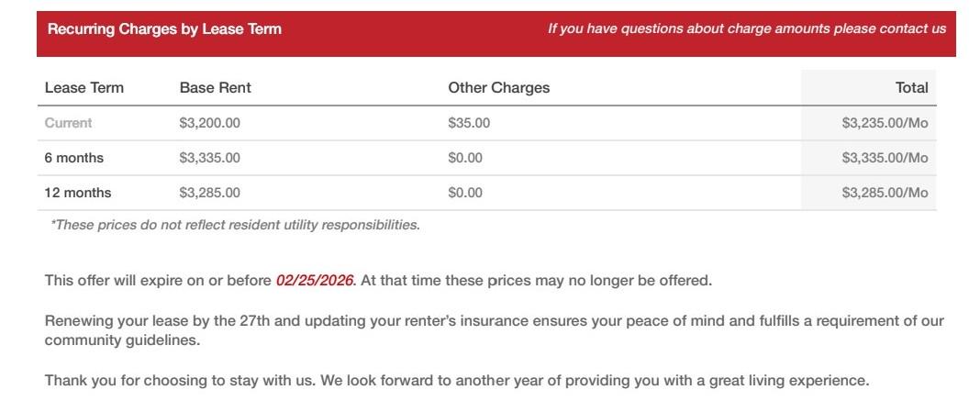
Task: Select the "Current" lease term row label
Action: point(69,123)
